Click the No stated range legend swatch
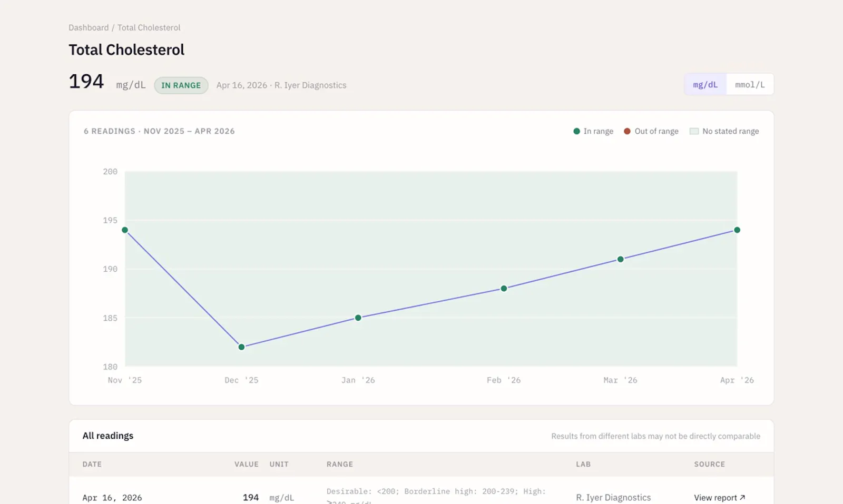Image resolution: width=843 pixels, height=504 pixels. tap(694, 131)
